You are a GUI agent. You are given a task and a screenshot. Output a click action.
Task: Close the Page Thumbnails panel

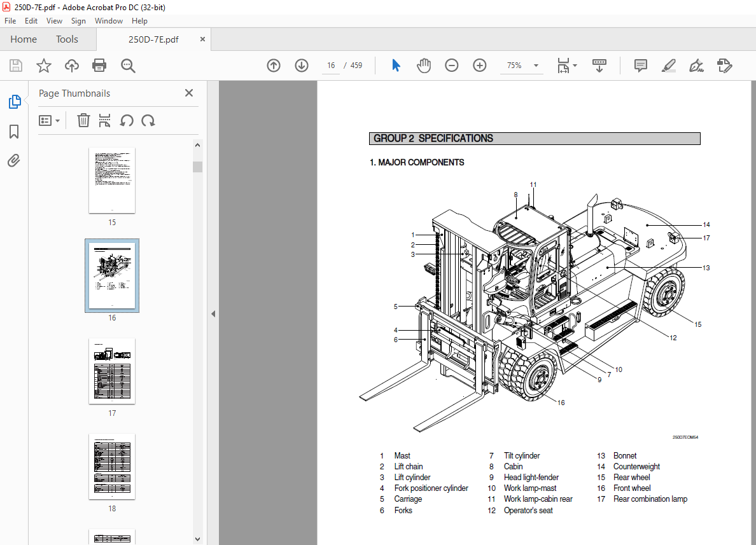click(x=189, y=93)
